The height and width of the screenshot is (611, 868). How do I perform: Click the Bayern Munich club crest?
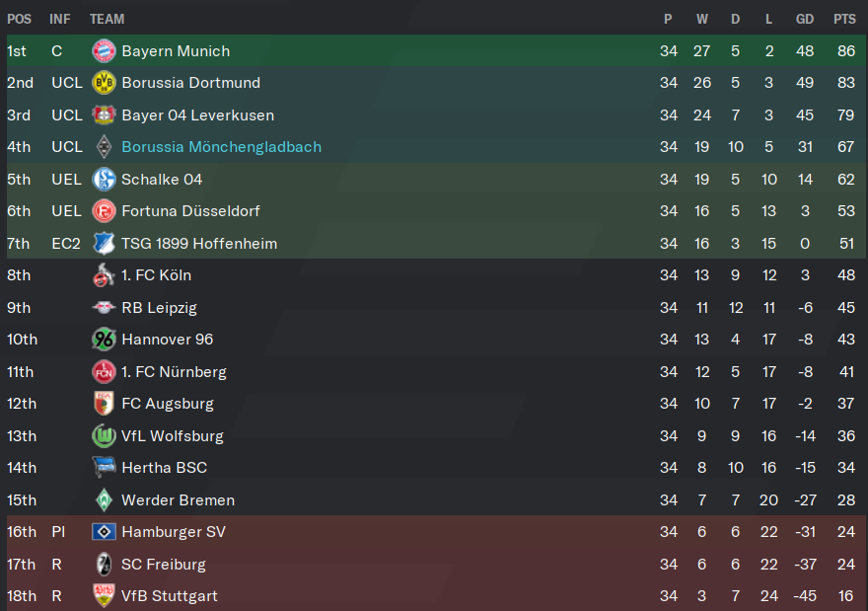(104, 51)
